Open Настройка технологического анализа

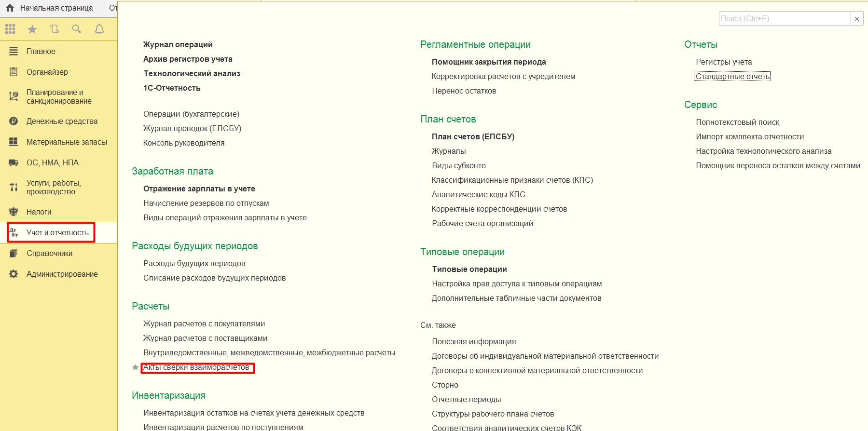(763, 151)
